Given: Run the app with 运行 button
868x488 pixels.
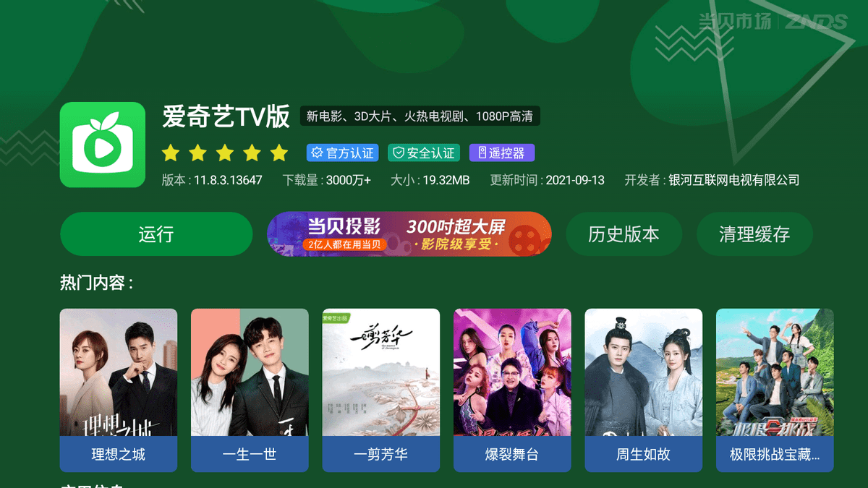Looking at the screenshot, I should point(156,234).
